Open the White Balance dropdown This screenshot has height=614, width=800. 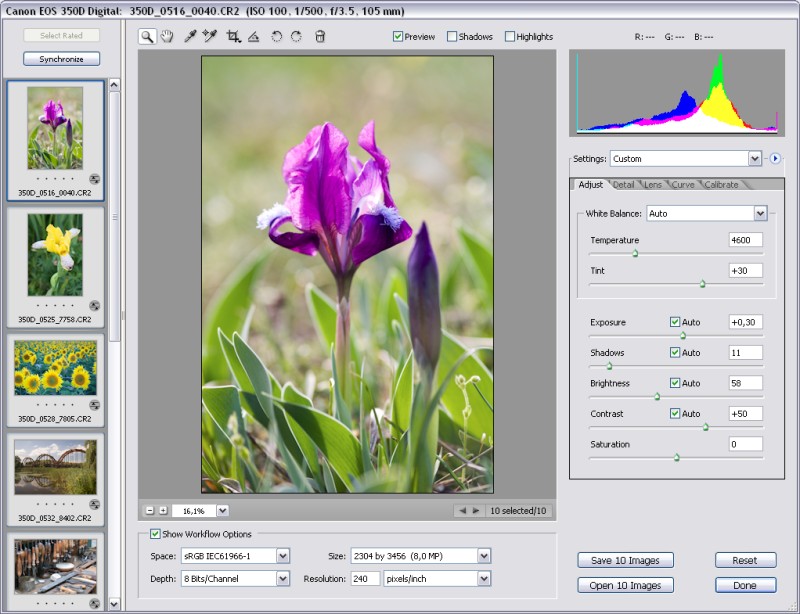(760, 213)
